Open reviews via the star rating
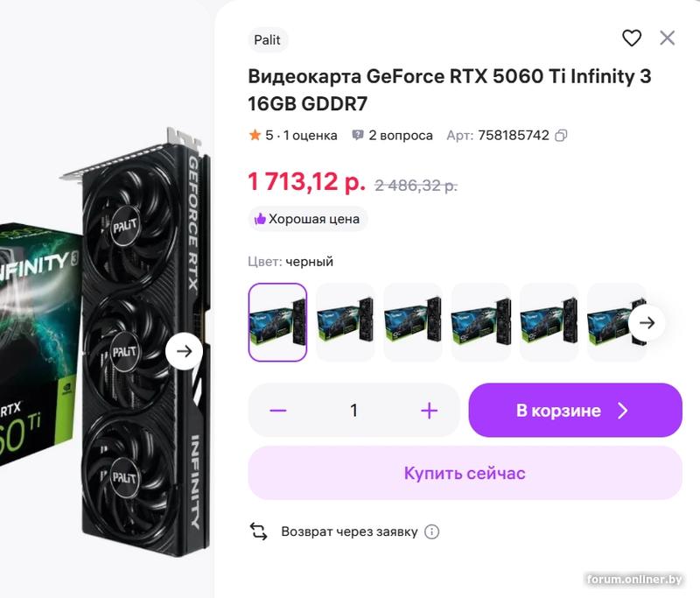The width and height of the screenshot is (700, 598). (x=293, y=136)
